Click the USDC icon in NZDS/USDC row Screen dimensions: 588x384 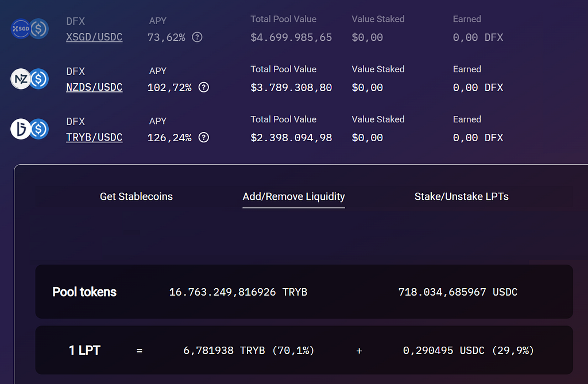tap(39, 79)
